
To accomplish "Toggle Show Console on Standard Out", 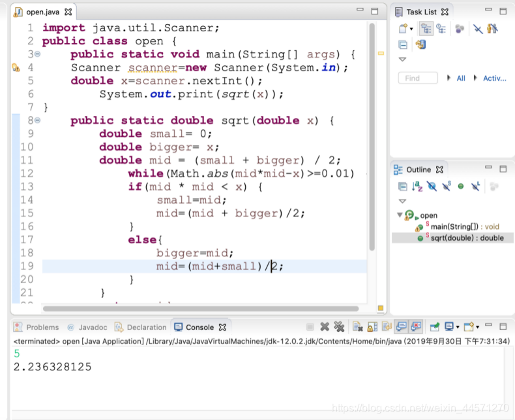I will (402, 326).
